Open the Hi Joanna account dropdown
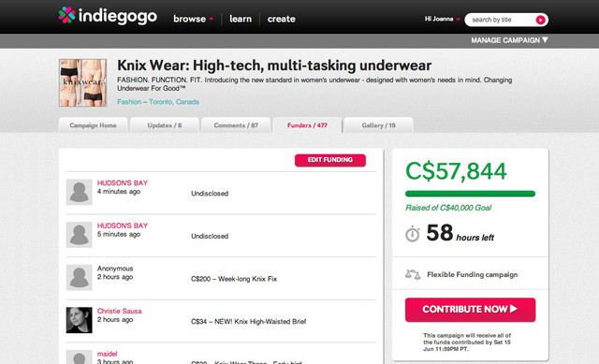This screenshot has width=599, height=364. pyautogui.click(x=442, y=19)
